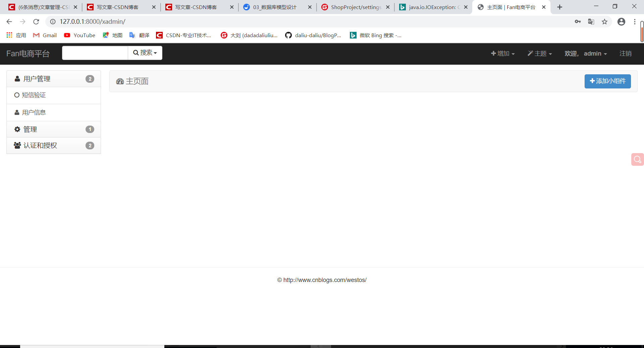The image size is (644, 348).
Task: View site information icon in address bar
Action: (x=53, y=22)
